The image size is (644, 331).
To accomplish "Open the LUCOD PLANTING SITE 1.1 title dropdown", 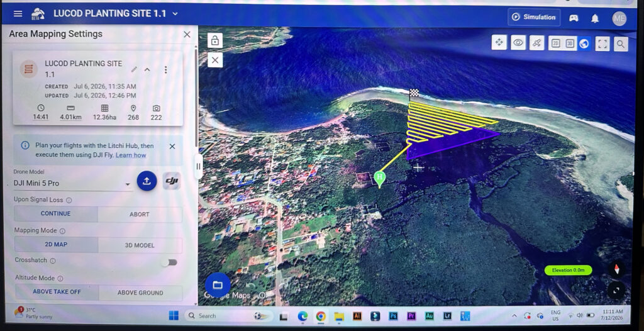I will (175, 14).
